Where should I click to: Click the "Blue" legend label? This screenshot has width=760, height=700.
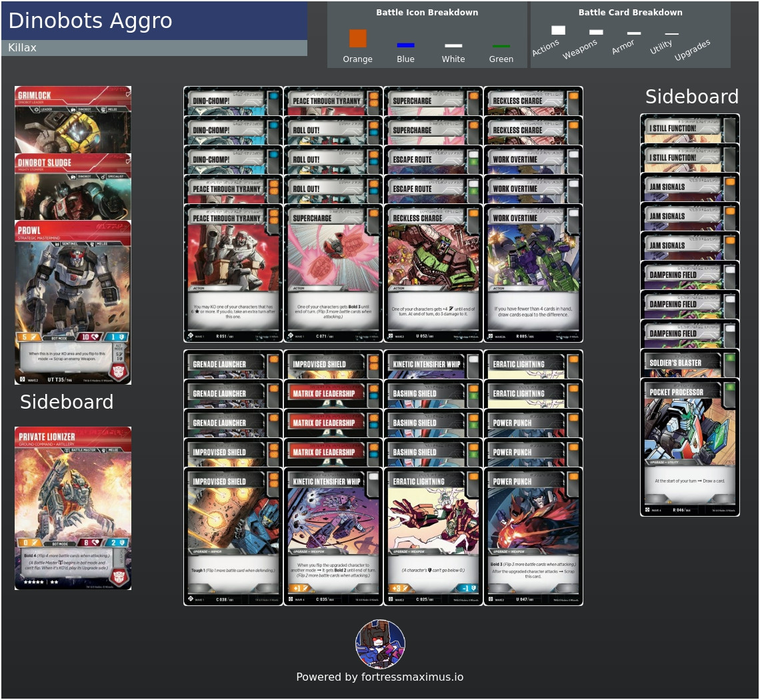405,59
